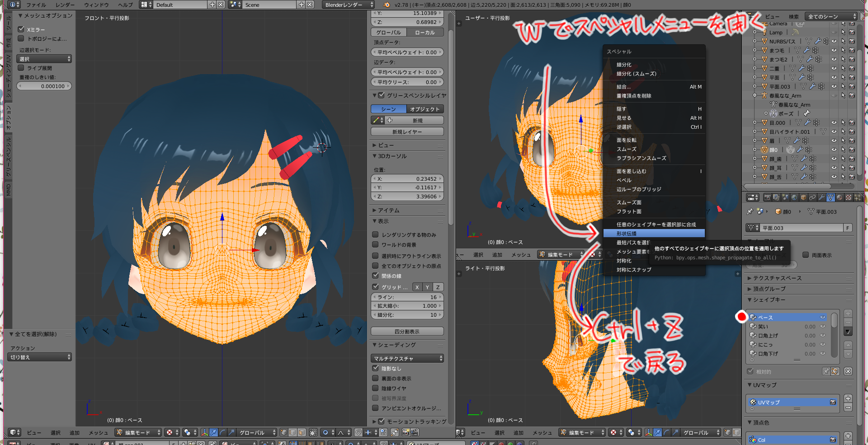Open the 辺選択モード 選択 dropdown

coord(44,59)
